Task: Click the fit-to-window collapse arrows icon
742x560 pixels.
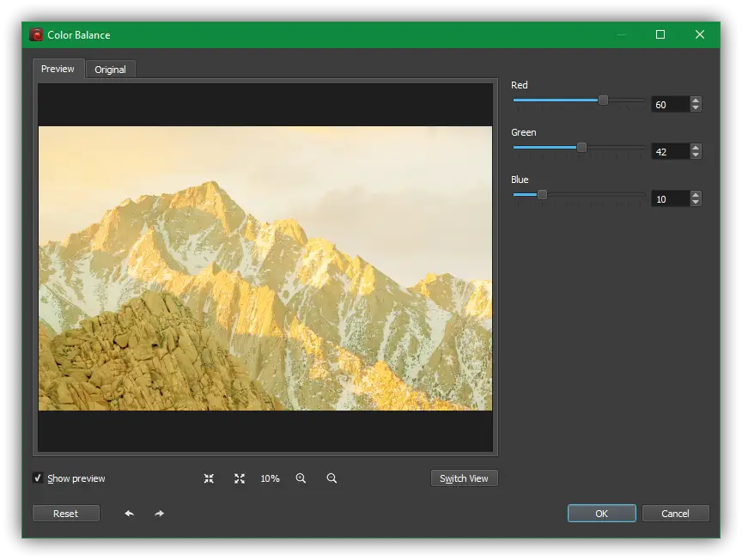Action: click(x=209, y=478)
